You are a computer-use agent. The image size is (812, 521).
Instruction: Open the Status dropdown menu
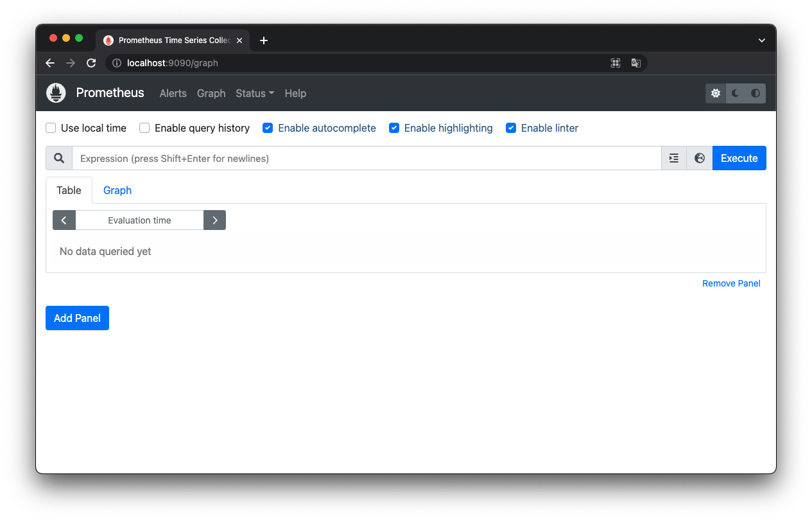254,93
